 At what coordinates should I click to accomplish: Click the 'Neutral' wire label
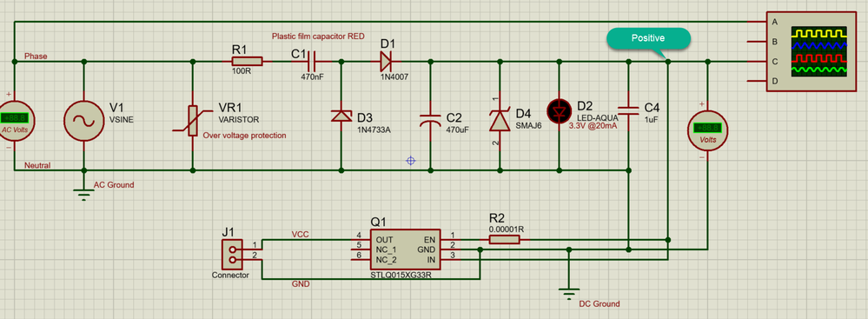pyautogui.click(x=37, y=166)
